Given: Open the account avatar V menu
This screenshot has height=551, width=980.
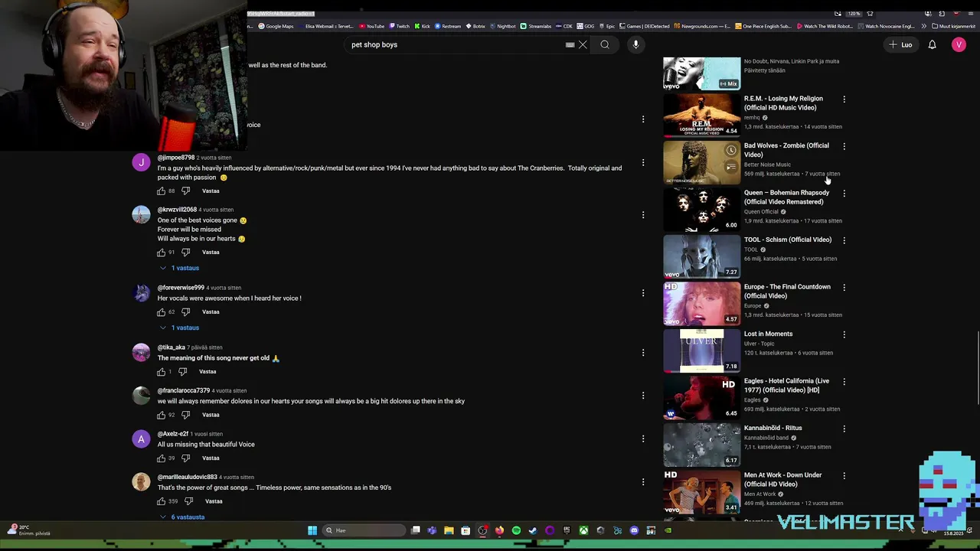Looking at the screenshot, I should (x=959, y=44).
